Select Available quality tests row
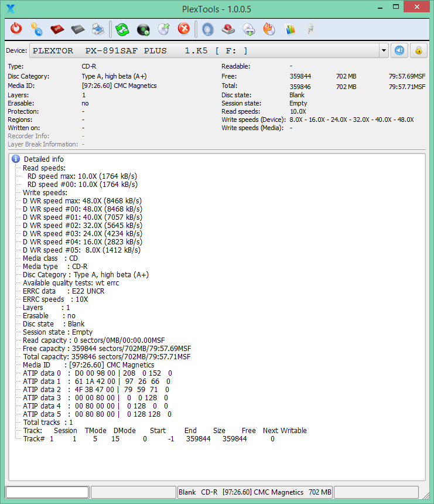Screen dimensions: 434x504 [x=71, y=283]
